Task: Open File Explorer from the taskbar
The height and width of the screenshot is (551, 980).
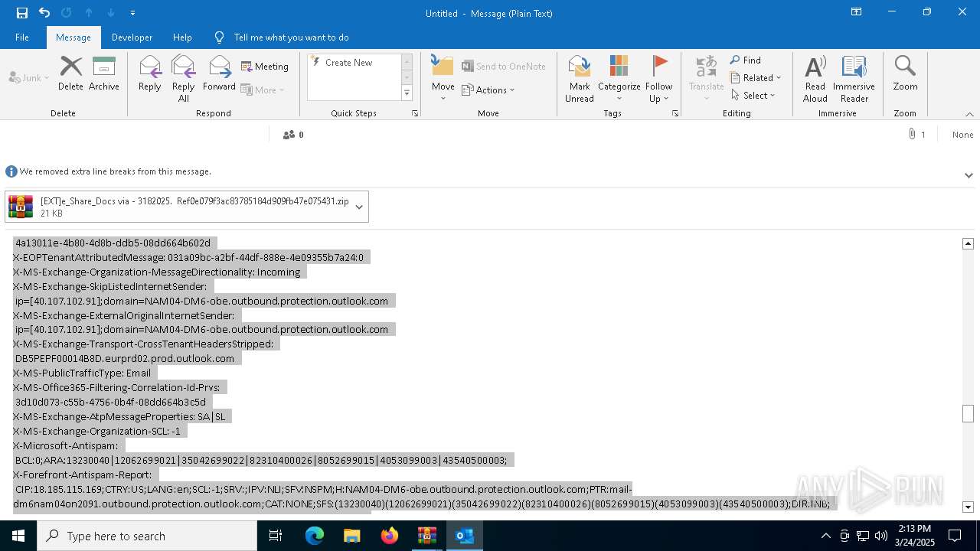Action: point(352,536)
